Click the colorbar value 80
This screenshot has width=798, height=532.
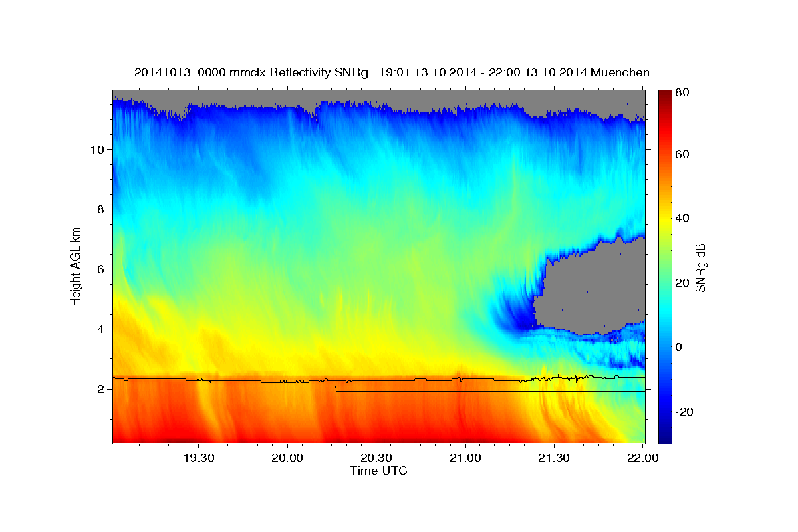click(x=682, y=92)
